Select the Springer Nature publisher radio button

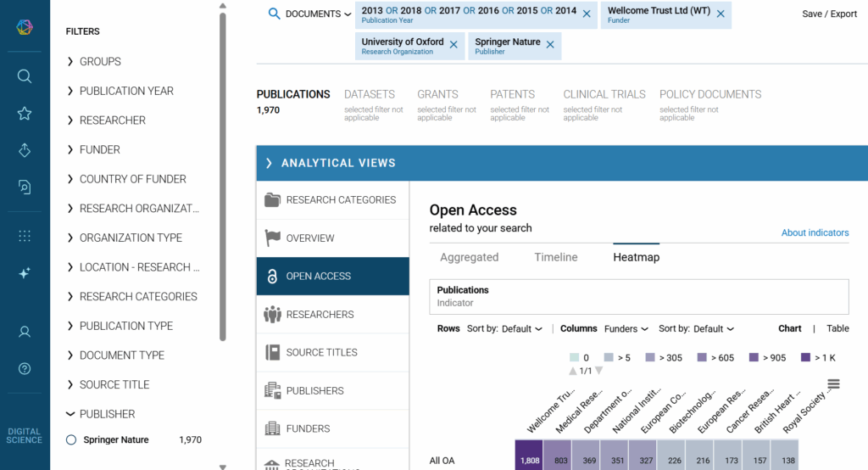[x=71, y=439]
